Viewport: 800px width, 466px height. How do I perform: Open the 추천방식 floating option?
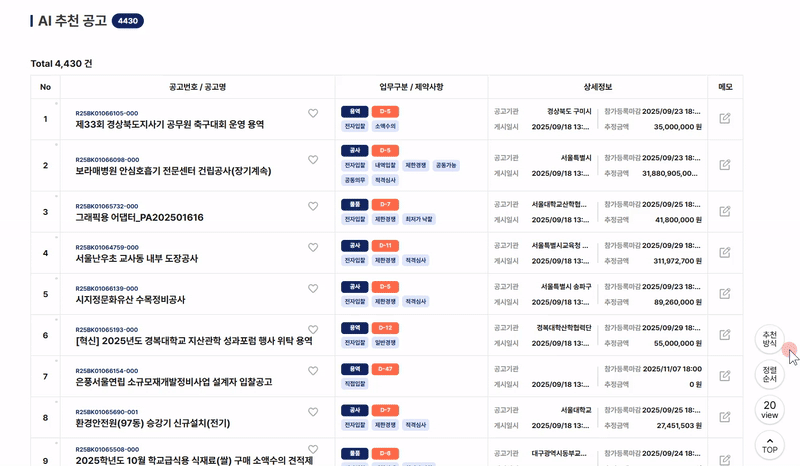tap(769, 339)
